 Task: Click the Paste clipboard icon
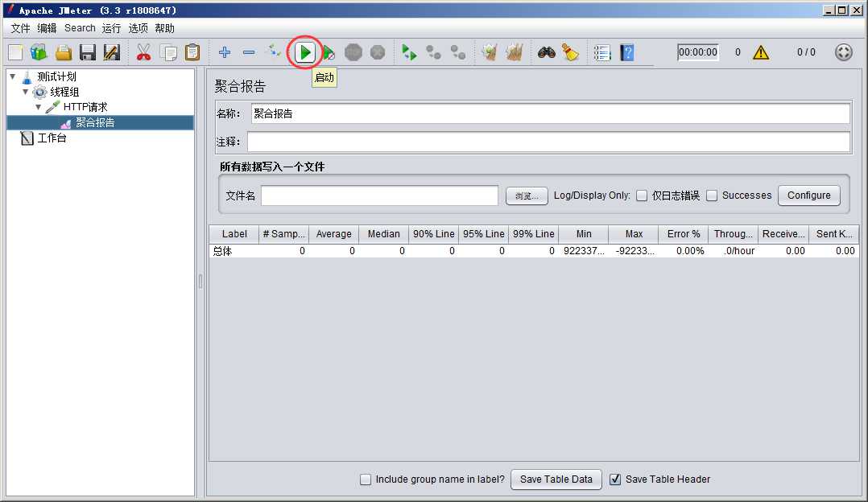pyautogui.click(x=192, y=52)
